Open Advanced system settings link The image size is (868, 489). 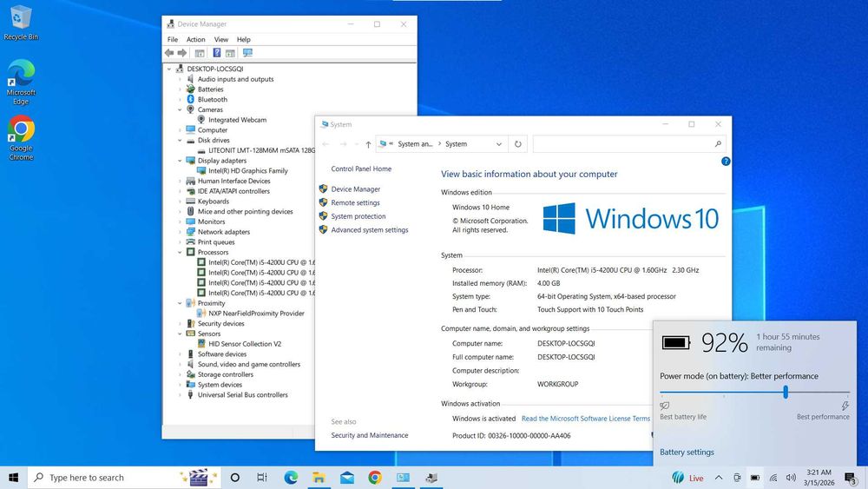370,230
